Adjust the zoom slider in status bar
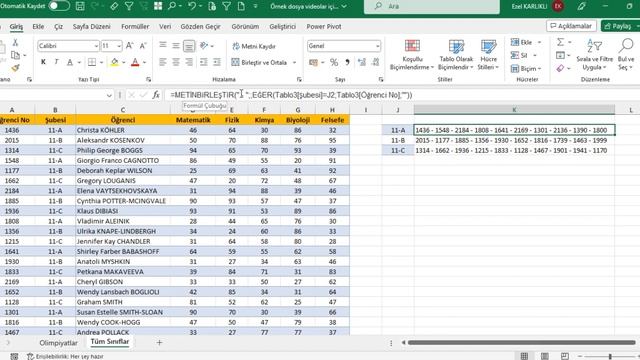 click(x=610, y=356)
